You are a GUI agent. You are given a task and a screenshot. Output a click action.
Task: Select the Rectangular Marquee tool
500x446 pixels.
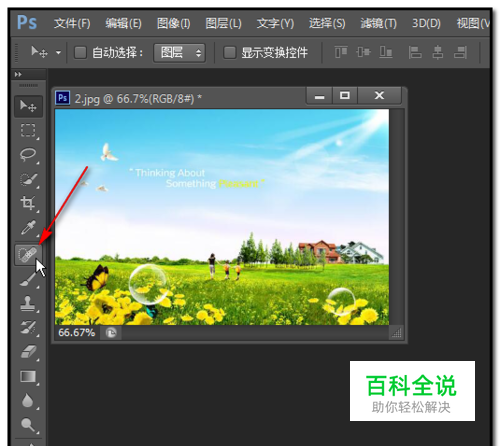(28, 130)
